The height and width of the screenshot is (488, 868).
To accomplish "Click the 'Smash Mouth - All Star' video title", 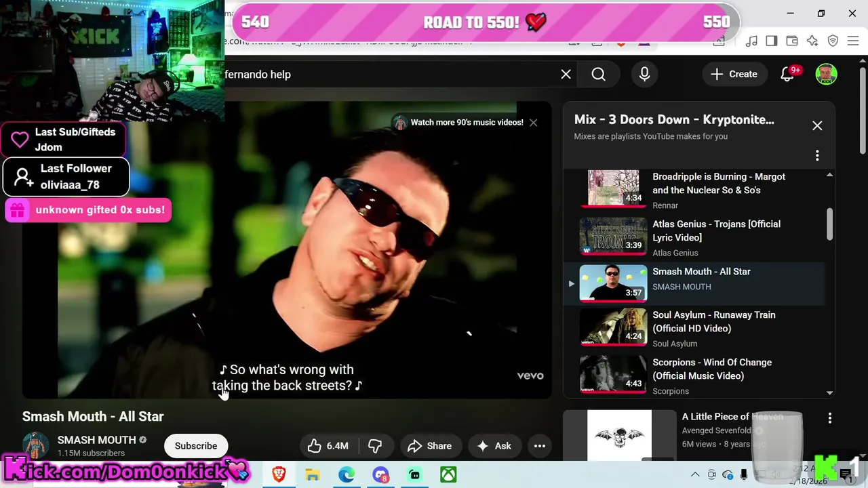I will (93, 416).
